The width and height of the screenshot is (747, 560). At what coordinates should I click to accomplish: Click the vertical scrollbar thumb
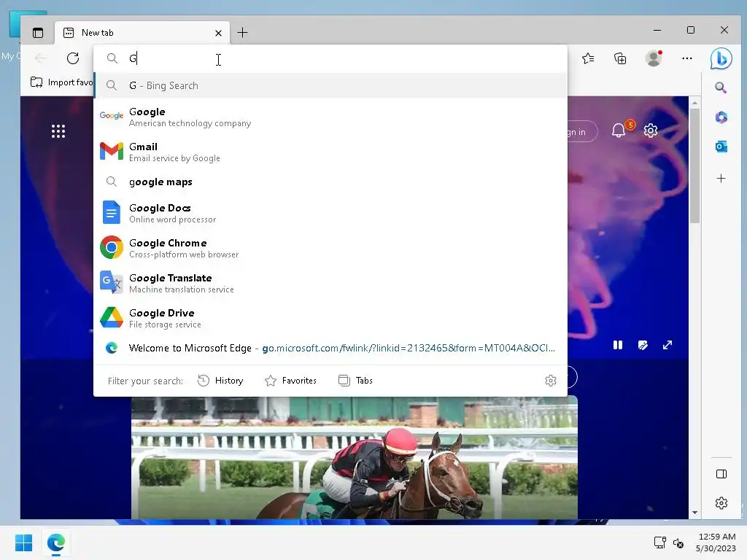(694, 166)
